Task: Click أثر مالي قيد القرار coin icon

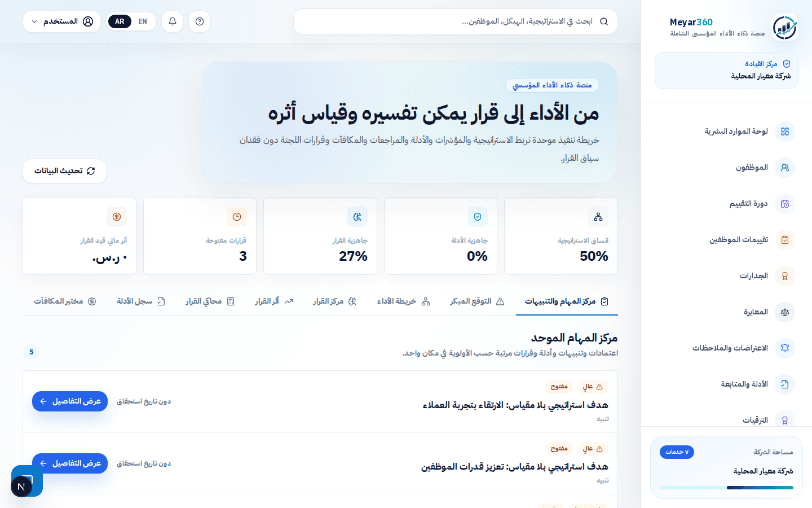Action: (x=117, y=217)
